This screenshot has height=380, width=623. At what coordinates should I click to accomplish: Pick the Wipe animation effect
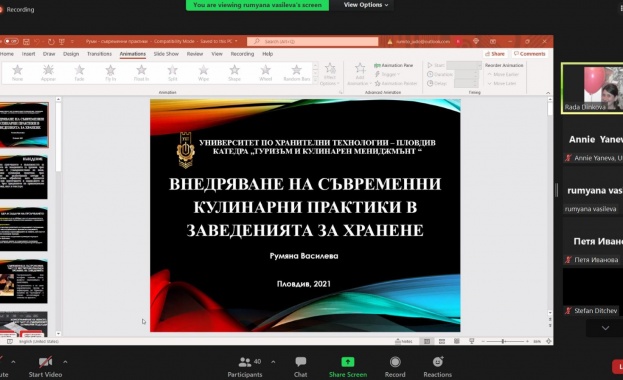pos(203,73)
